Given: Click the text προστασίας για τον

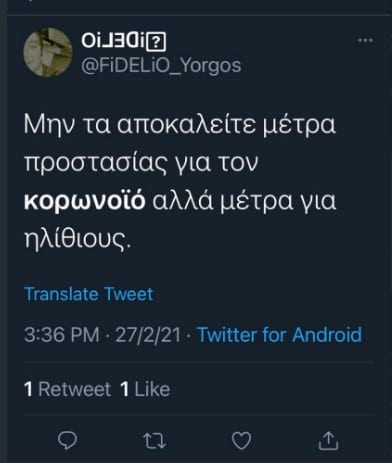Looking at the screenshot, I should (x=141, y=163).
